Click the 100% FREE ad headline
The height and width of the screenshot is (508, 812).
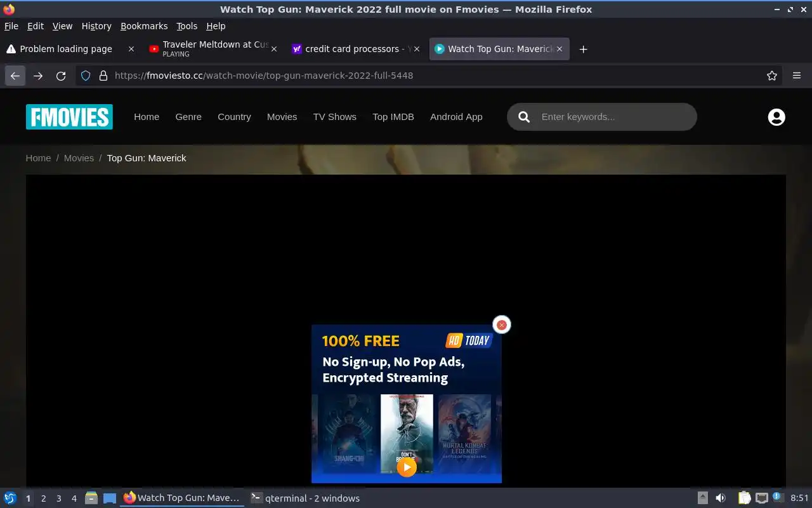[360, 341]
